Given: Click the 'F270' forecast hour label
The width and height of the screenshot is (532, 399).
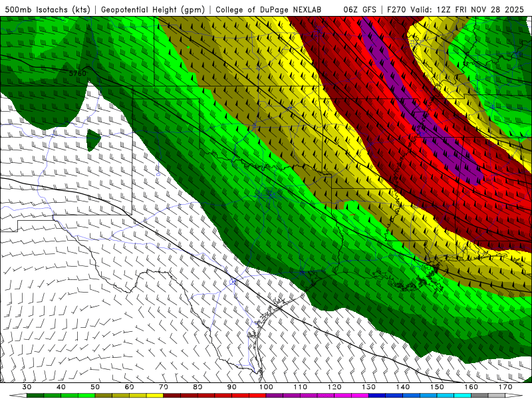Looking at the screenshot, I should point(396,9).
